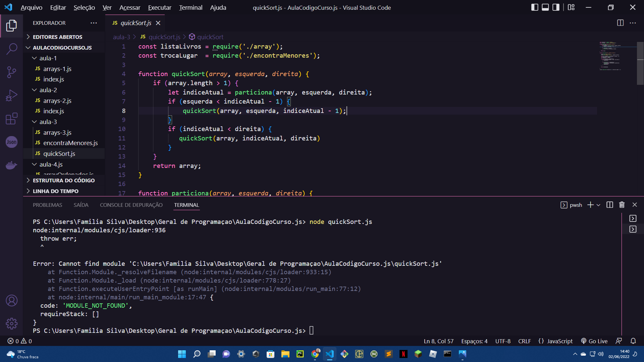Change indentation Espaços: 4

tap(474, 341)
